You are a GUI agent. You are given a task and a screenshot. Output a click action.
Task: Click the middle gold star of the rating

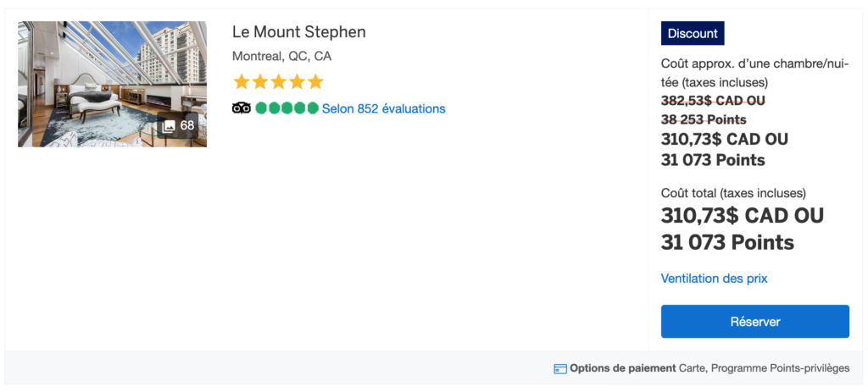pos(279,82)
